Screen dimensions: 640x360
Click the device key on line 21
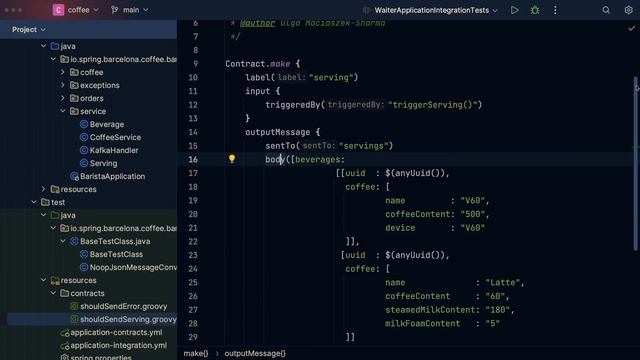coord(400,228)
